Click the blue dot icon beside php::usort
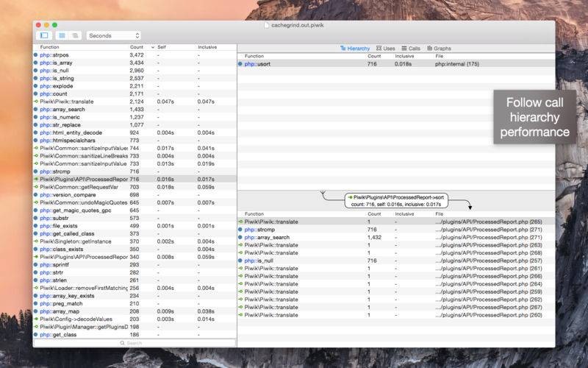Screen dimensions: 588x368 tap(240, 64)
